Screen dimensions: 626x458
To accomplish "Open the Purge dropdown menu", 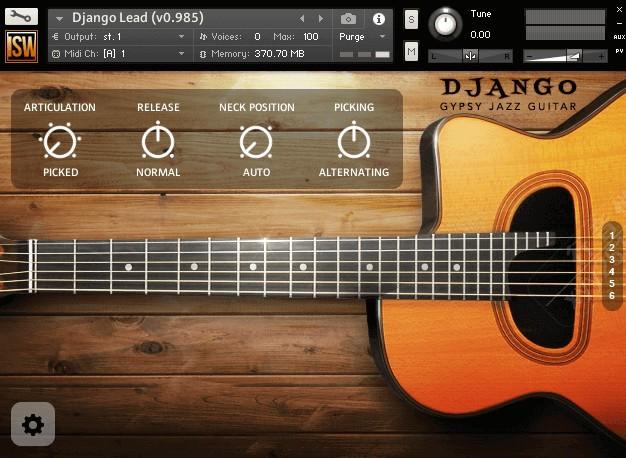I will (382, 37).
